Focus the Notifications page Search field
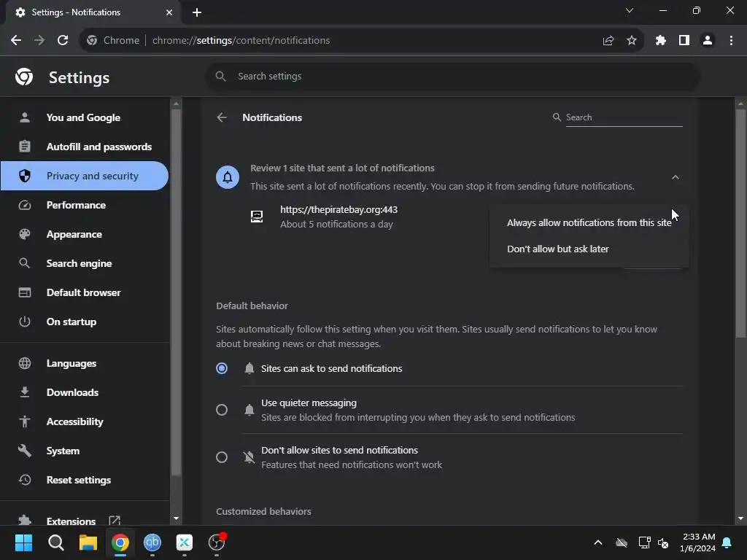 coord(624,117)
